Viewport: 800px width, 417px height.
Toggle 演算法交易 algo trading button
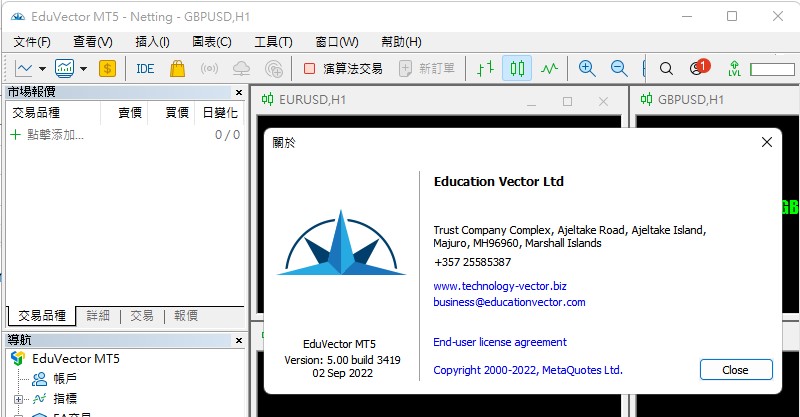pos(342,69)
